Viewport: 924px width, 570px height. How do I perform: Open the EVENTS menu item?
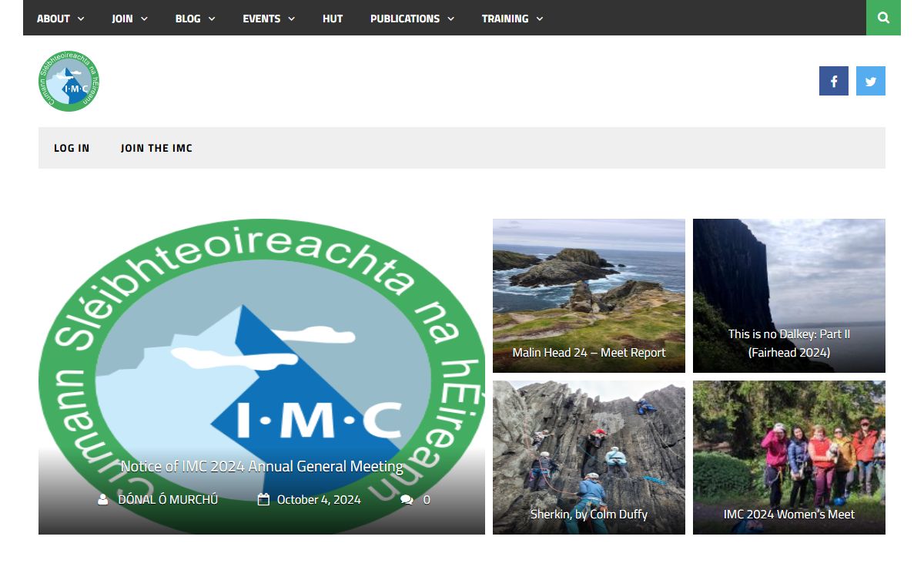(262, 18)
